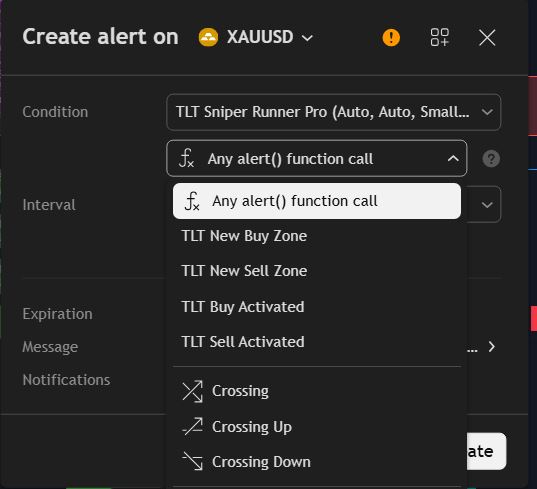Click the Notifications label
The image size is (537, 489).
click(x=66, y=380)
